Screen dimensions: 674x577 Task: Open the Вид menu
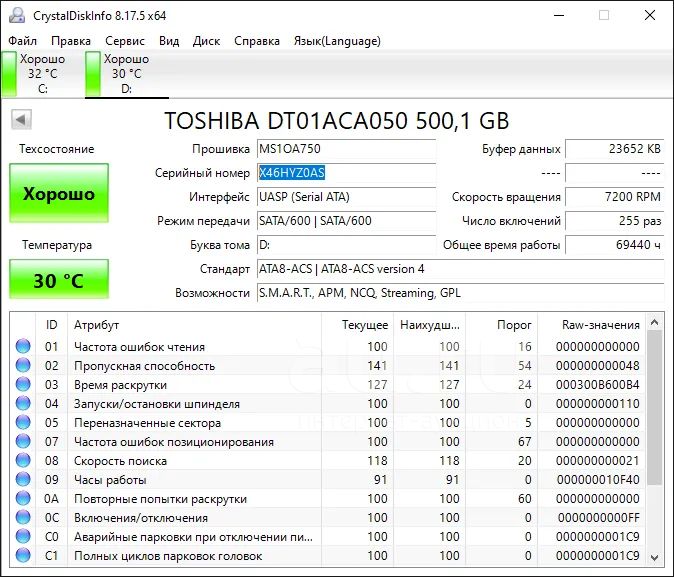point(169,41)
